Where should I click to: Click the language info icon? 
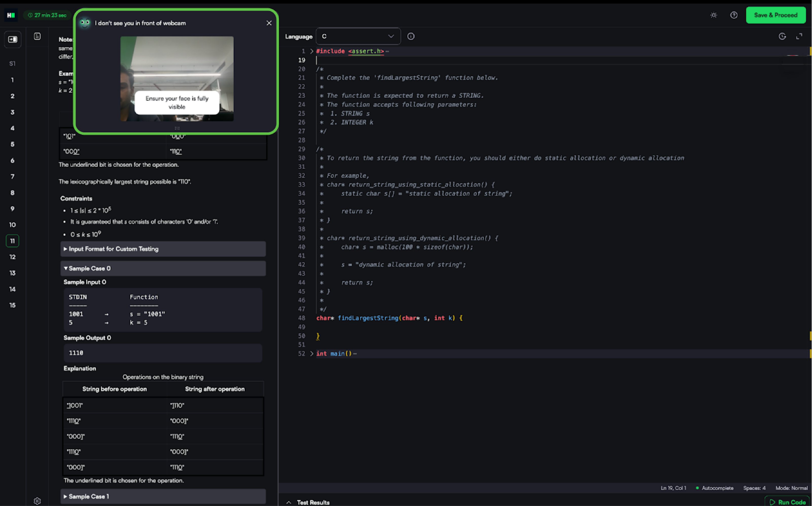point(411,37)
